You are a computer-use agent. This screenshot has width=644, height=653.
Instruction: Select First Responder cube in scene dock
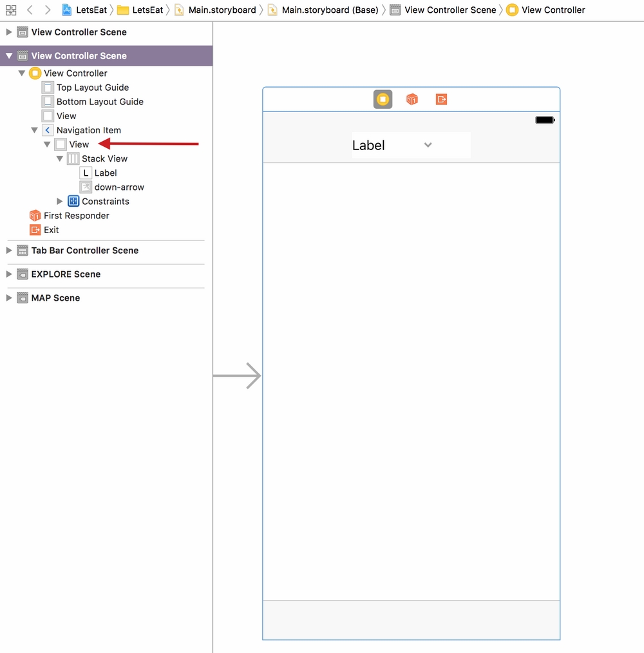click(412, 99)
